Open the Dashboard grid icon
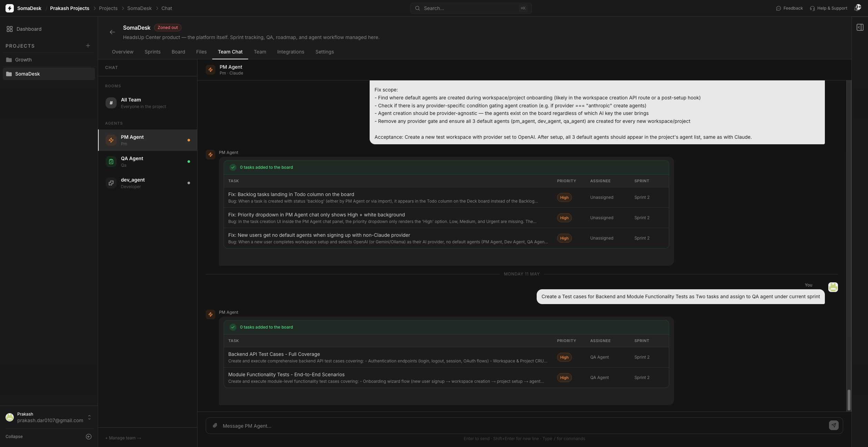 (x=10, y=29)
